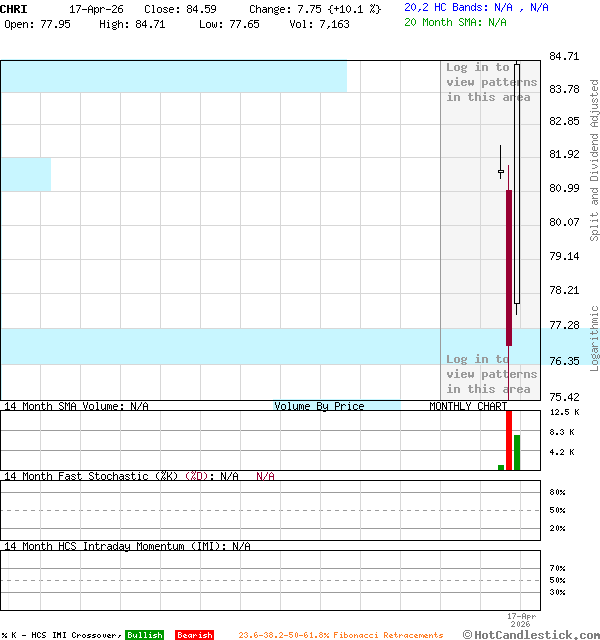
Task: Open the HotCandlestick.com copyright link
Action: coord(531,634)
